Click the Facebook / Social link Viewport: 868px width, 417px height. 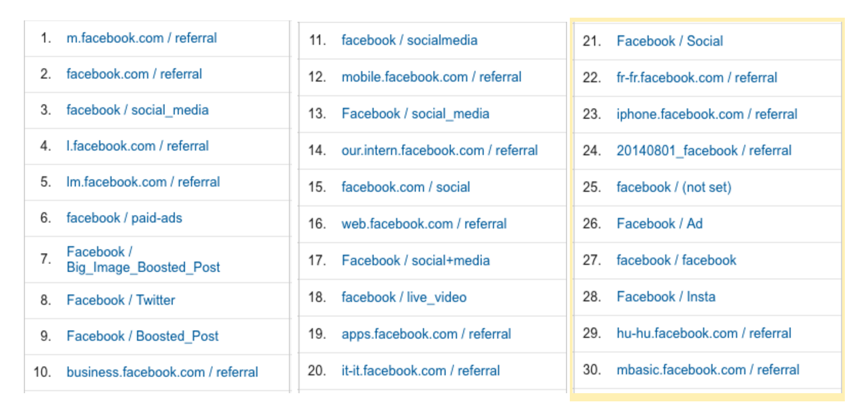tap(669, 41)
